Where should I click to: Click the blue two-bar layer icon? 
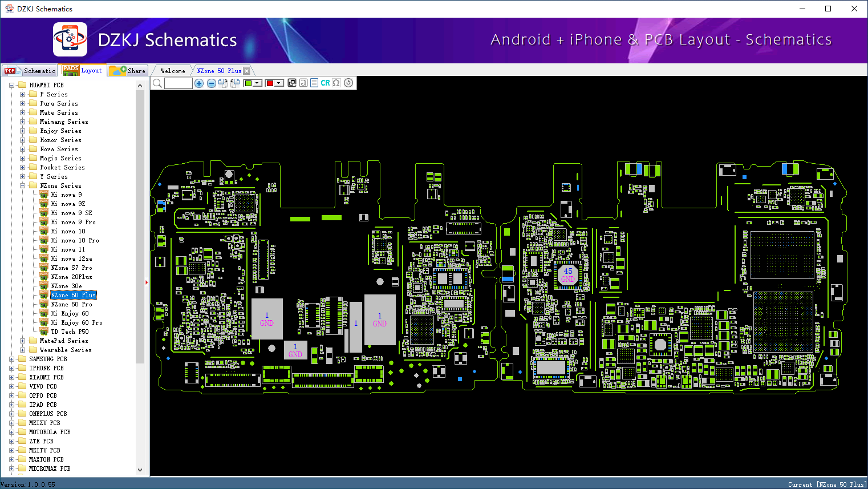click(314, 83)
